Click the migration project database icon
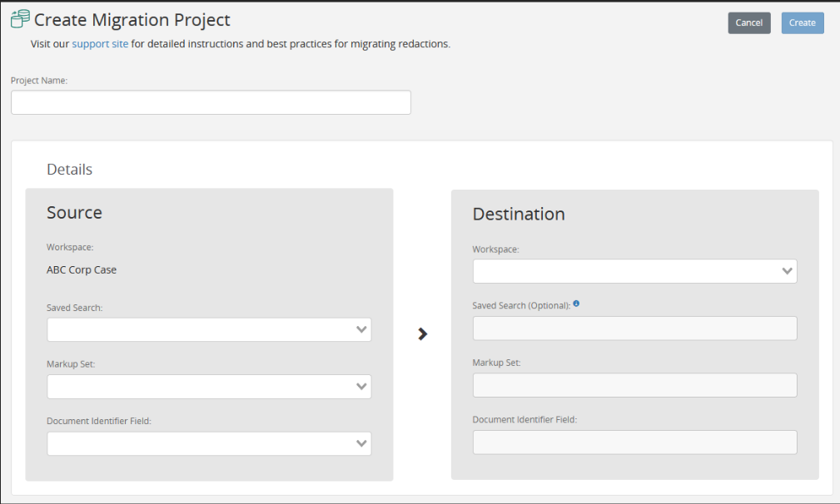The image size is (840, 504). pyautogui.click(x=21, y=18)
